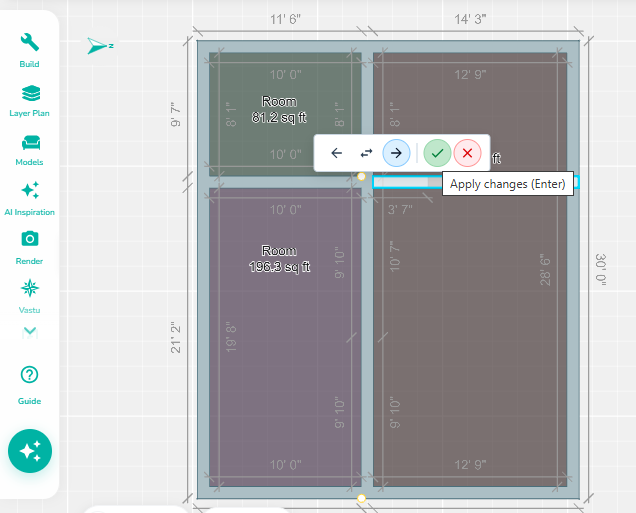This screenshot has width=636, height=513.
Task: Open the Build tools panel
Action: coord(29,50)
